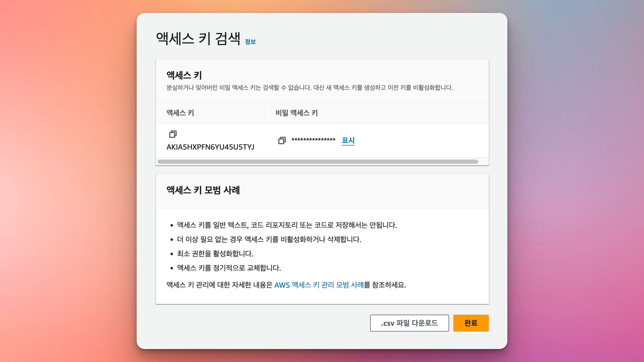Click the masked asterisks secret value
The width and height of the screenshot is (644, 362).
tap(313, 140)
